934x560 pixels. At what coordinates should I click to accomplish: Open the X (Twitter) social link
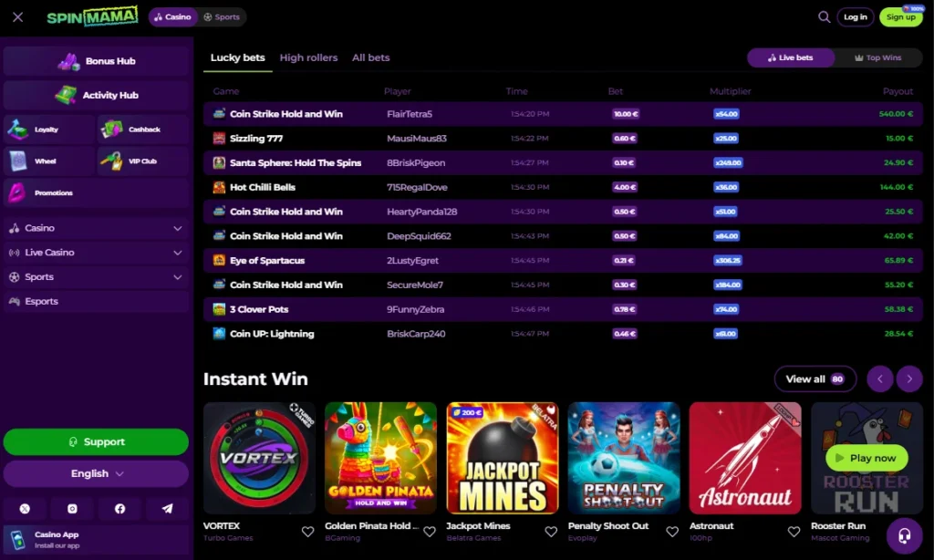[25, 509]
